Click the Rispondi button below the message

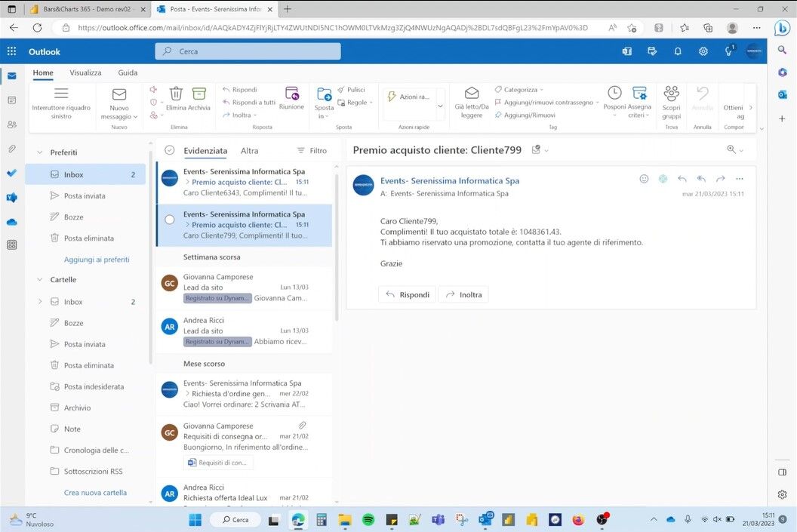coord(407,294)
